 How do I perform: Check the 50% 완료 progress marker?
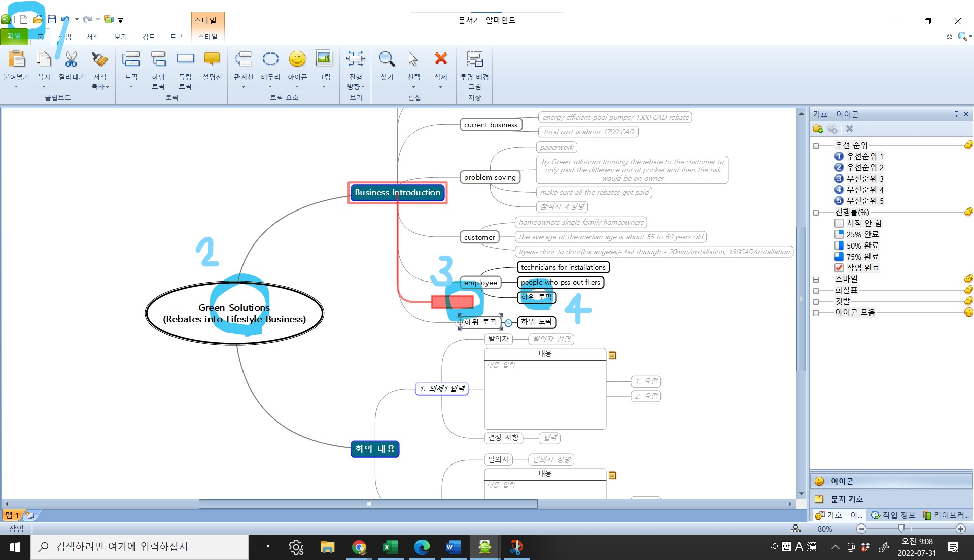click(839, 246)
